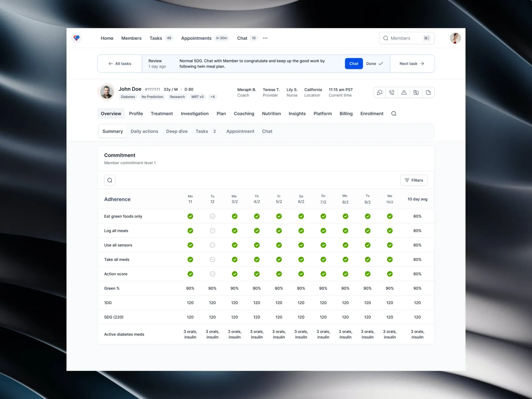Open the Appointment sub-tab

click(x=240, y=131)
